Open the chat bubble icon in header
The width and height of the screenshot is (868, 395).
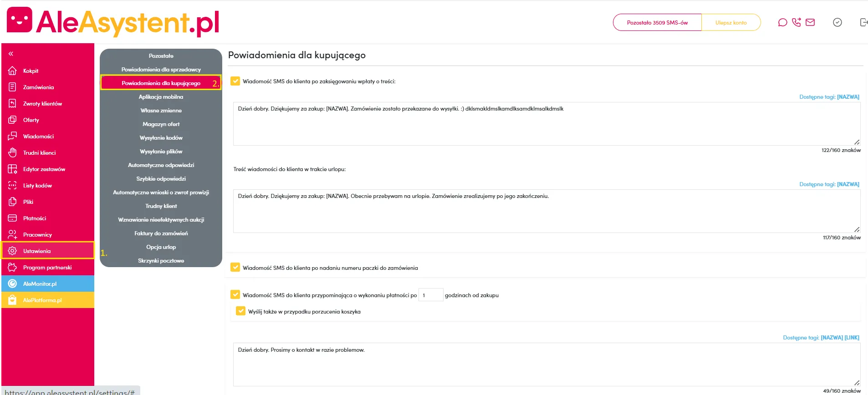point(782,22)
